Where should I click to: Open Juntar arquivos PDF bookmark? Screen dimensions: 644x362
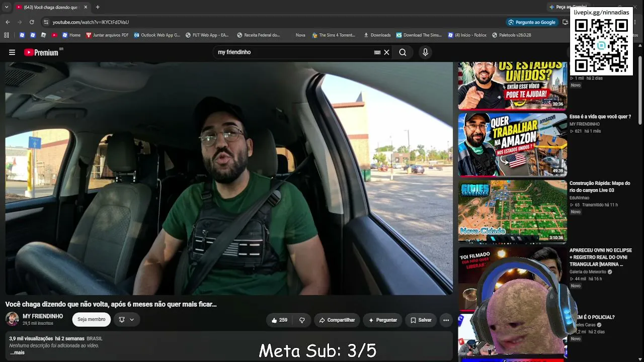[107, 35]
